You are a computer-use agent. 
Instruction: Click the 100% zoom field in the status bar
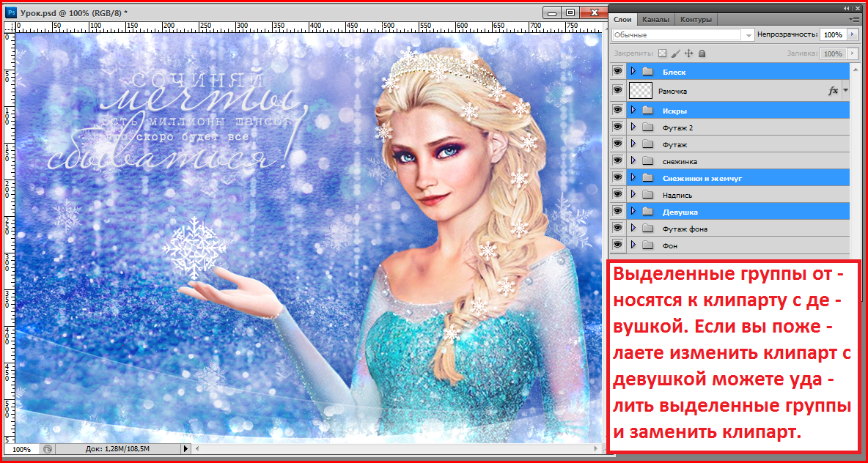[21, 449]
